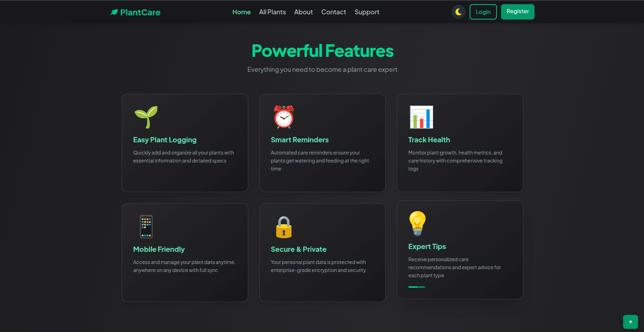Click the smartphone icon for Mobile Friendly
Screen dimensions: 644x332
point(146,227)
